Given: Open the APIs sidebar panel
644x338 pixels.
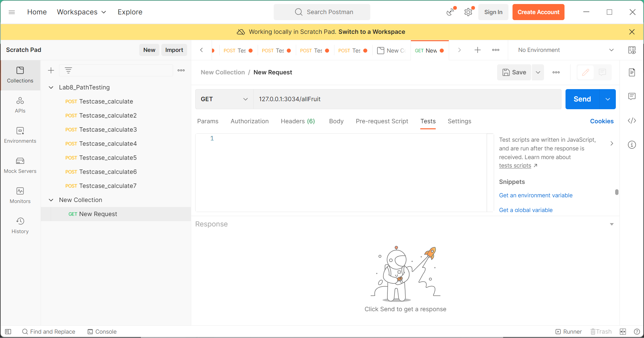Looking at the screenshot, I should click(x=20, y=105).
